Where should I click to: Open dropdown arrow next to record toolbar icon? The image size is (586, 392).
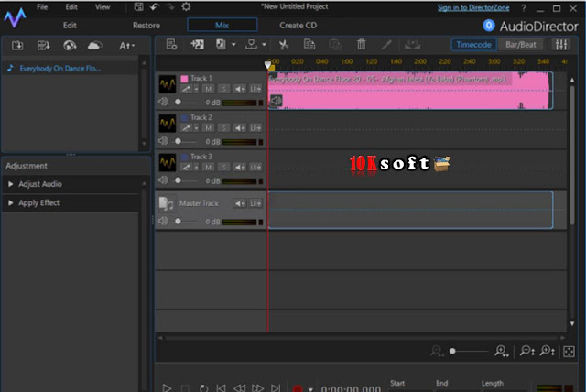tap(264, 45)
